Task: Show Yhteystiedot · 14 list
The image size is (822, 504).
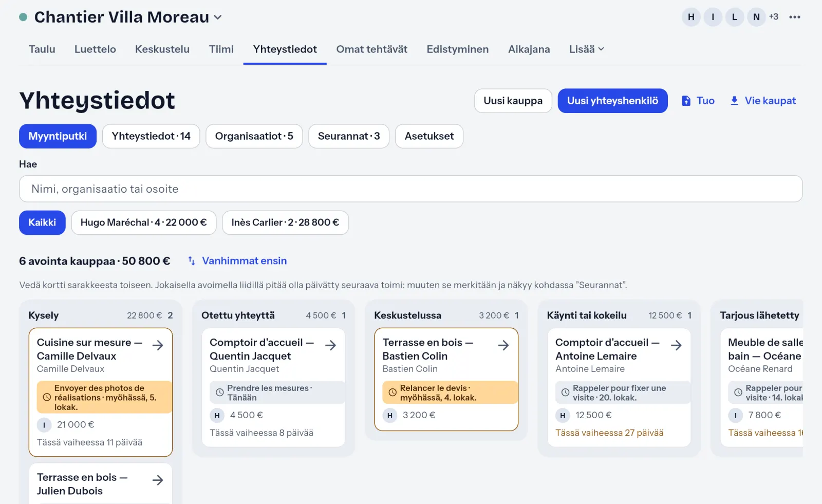Action: coord(151,136)
